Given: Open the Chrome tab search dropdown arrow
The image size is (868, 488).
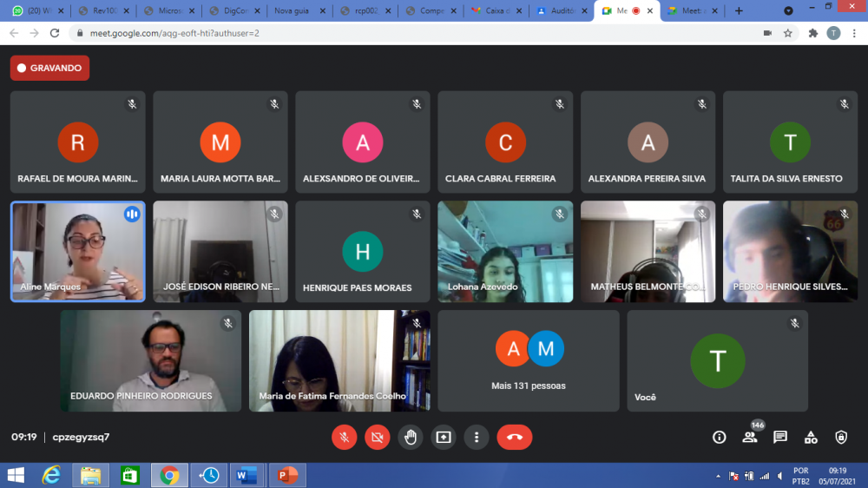Looking at the screenshot, I should (x=788, y=10).
